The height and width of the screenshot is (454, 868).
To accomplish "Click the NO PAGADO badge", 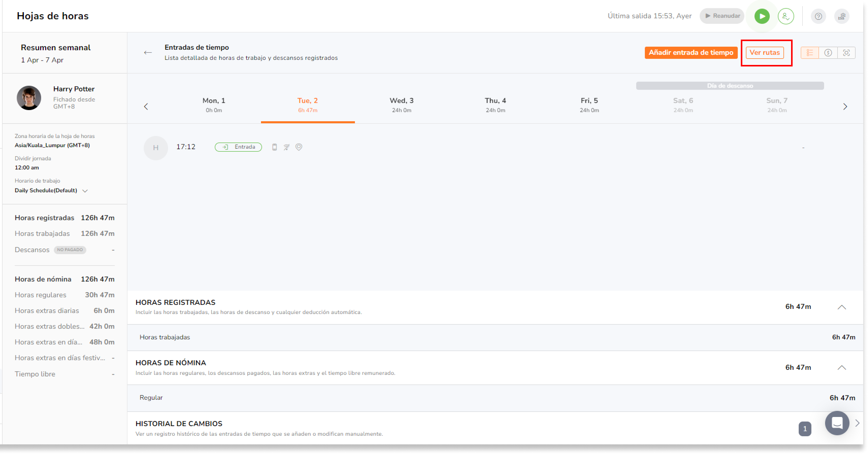I will click(x=70, y=250).
